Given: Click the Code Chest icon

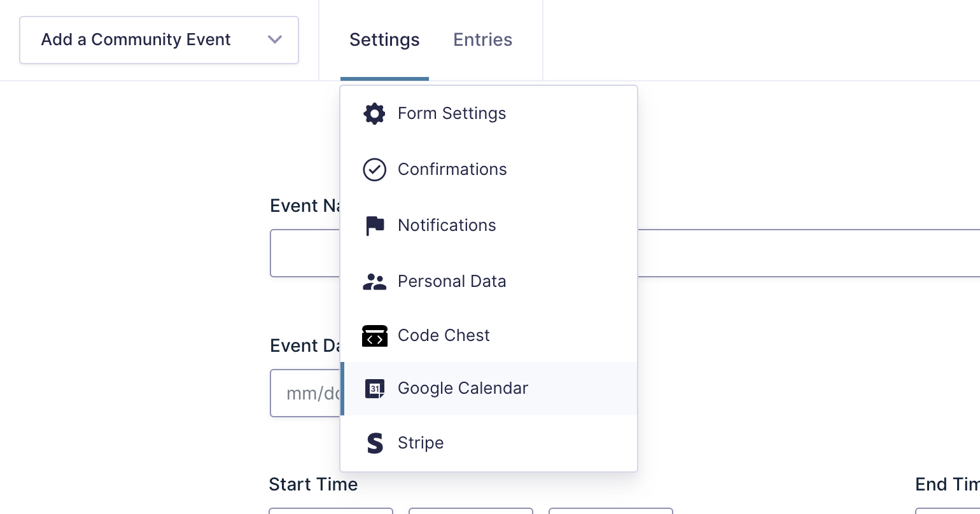Looking at the screenshot, I should click(x=374, y=336).
